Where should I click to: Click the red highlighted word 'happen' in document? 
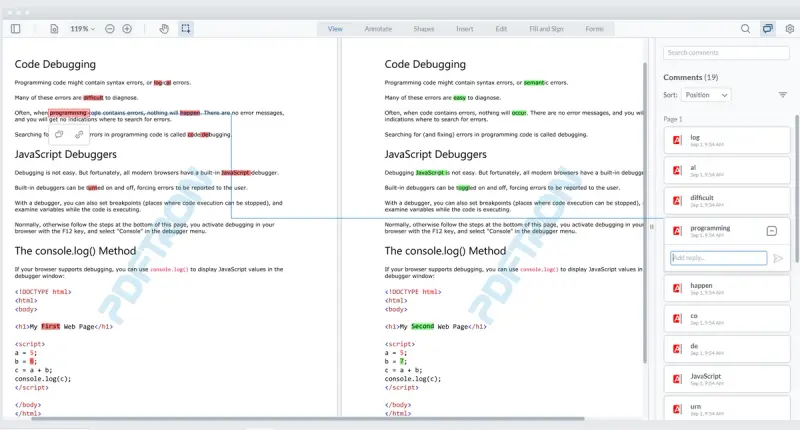(190, 113)
